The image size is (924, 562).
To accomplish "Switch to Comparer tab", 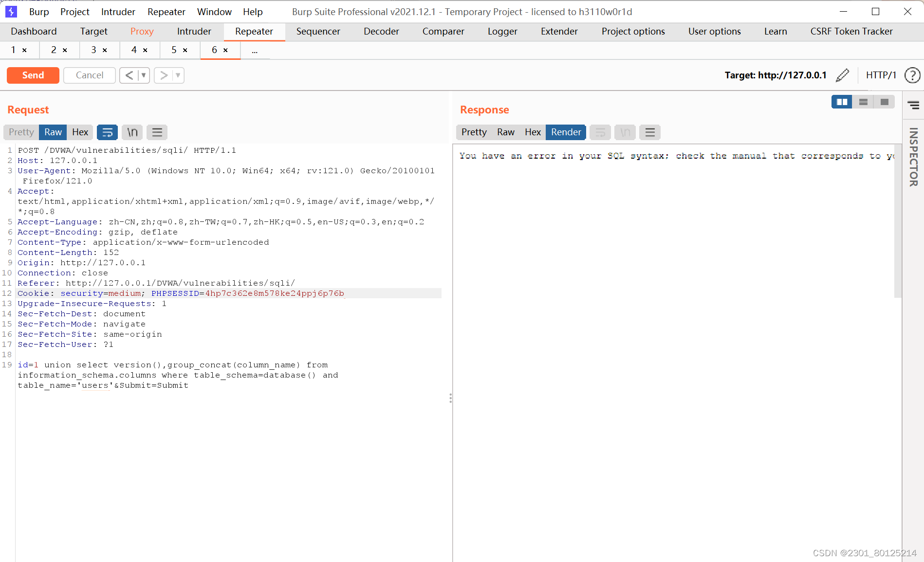I will (443, 32).
